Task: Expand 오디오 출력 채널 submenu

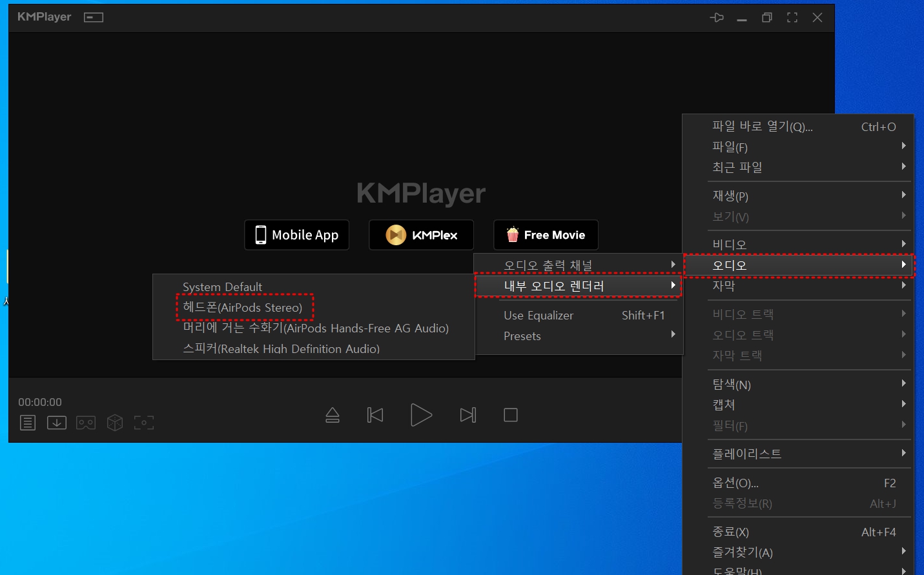Action: pos(579,265)
